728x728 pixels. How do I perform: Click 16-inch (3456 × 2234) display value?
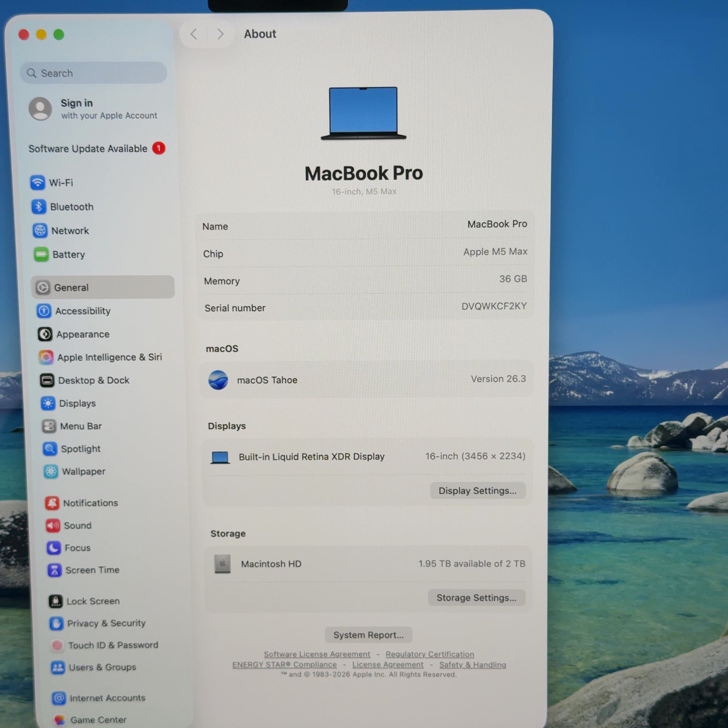tap(475, 456)
